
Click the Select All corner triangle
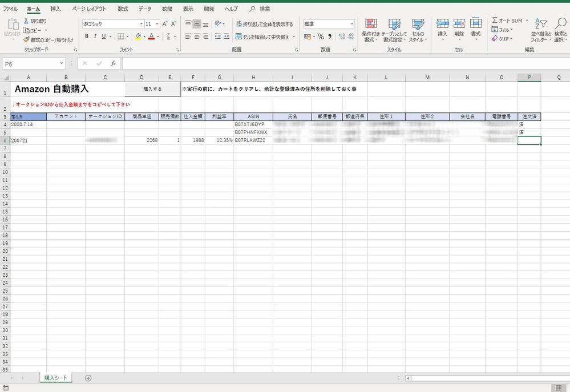(x=5, y=78)
